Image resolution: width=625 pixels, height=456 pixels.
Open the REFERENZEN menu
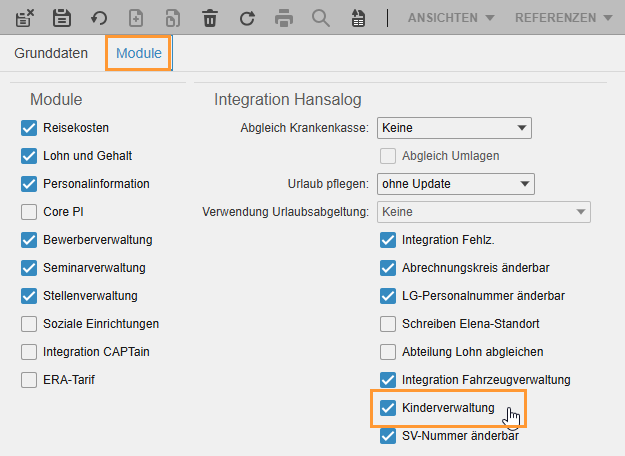click(563, 18)
